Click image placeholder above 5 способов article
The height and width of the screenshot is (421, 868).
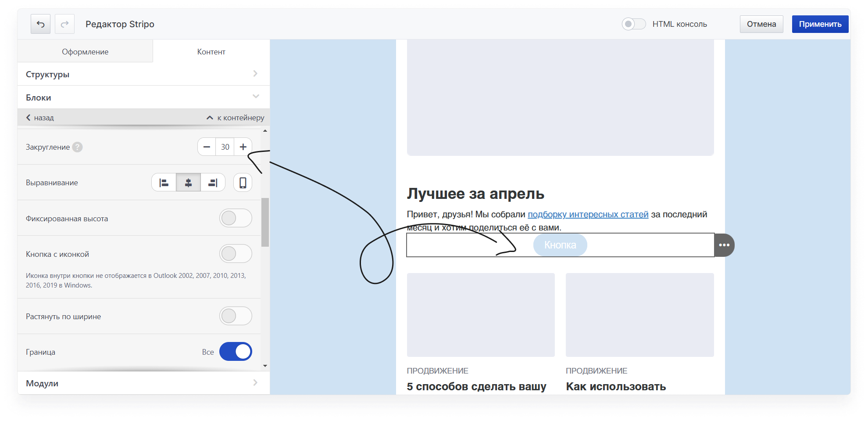pos(481,315)
